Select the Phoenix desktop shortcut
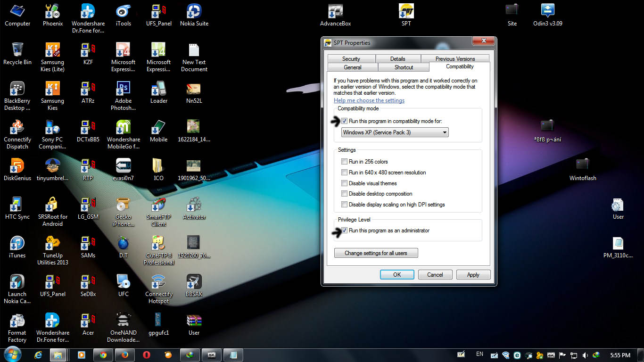 pyautogui.click(x=53, y=15)
